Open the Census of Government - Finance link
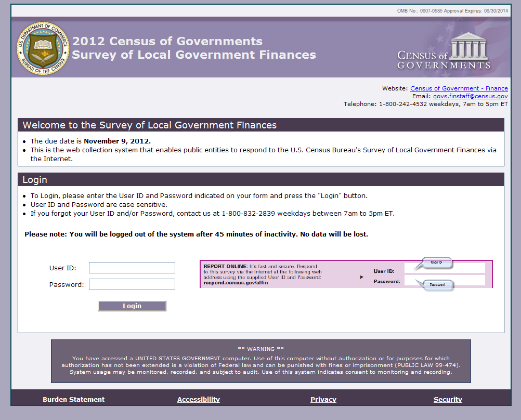This screenshot has width=521, height=420. [459, 88]
